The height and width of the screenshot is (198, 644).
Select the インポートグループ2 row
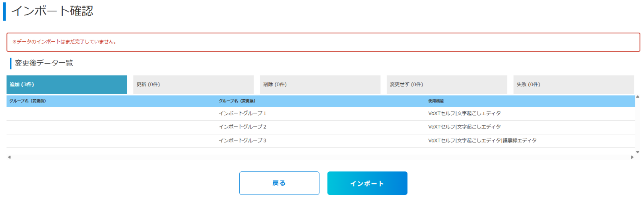pos(242,127)
